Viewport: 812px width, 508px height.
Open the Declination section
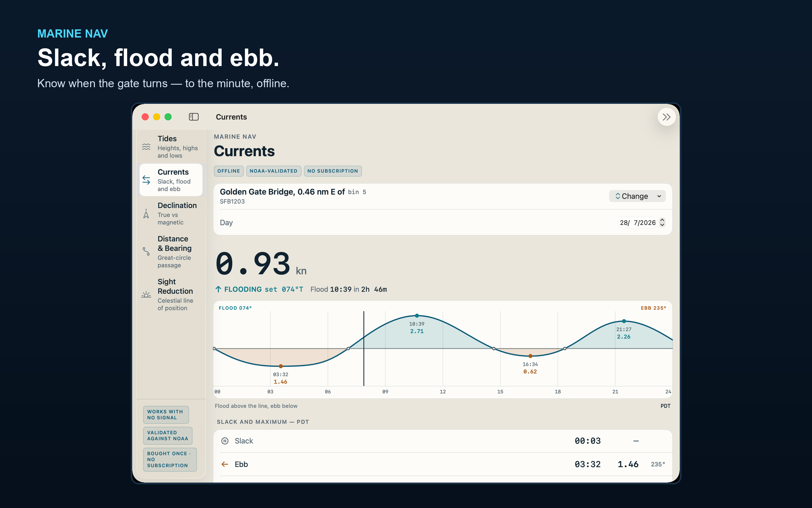tap(171, 214)
